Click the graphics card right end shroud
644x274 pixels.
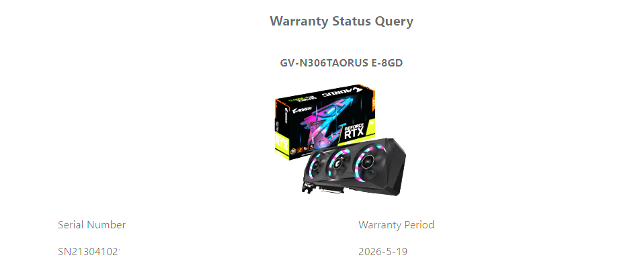(396, 164)
